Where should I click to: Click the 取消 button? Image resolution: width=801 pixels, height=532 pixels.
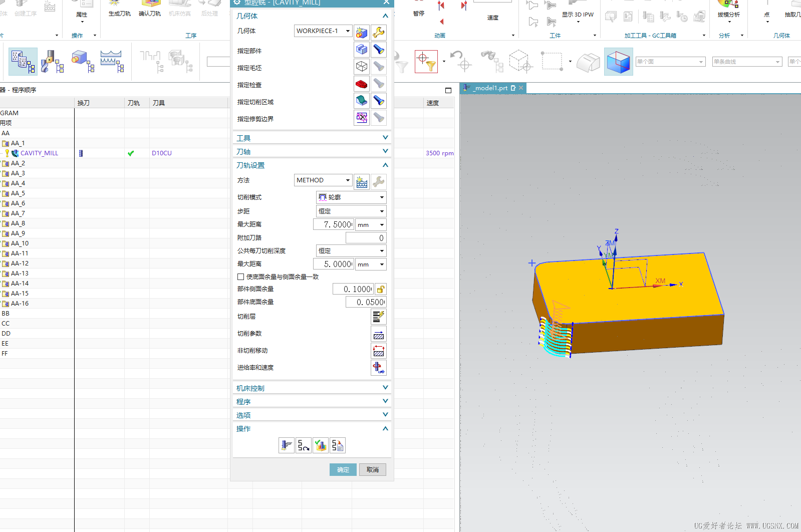click(373, 469)
